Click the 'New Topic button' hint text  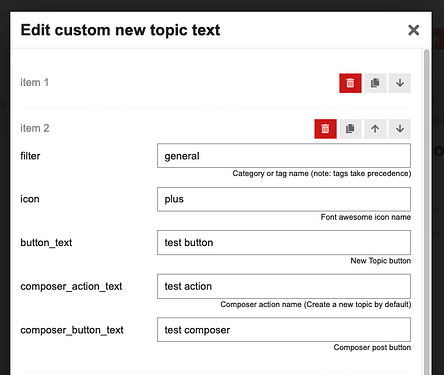point(381,261)
